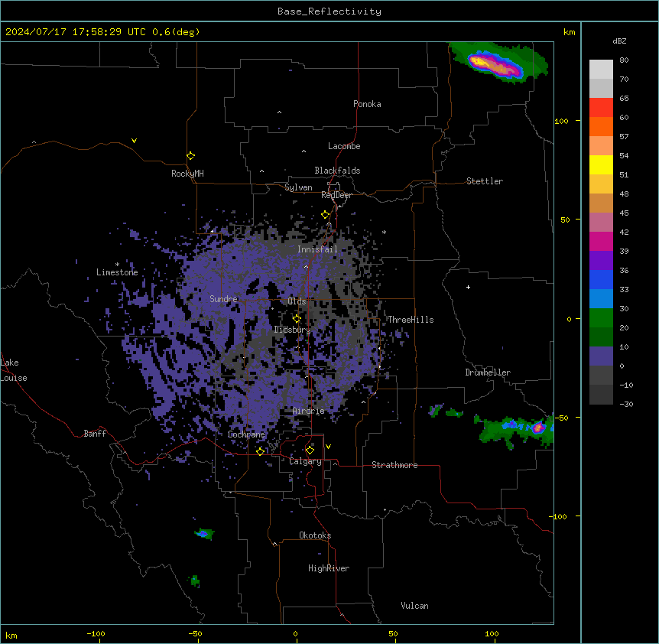Click the yellow diamond marker above RockyMH

pyautogui.click(x=190, y=156)
